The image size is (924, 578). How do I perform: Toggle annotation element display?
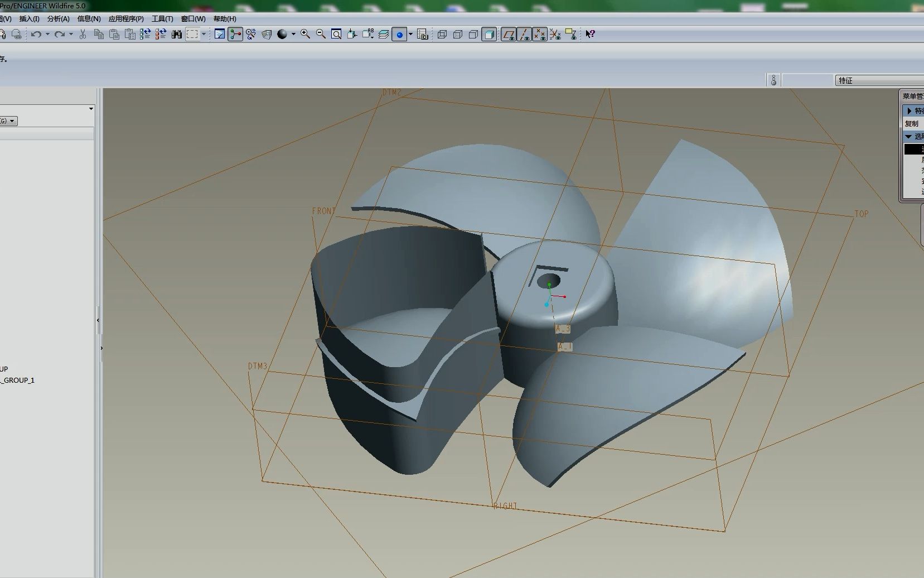[x=571, y=35]
